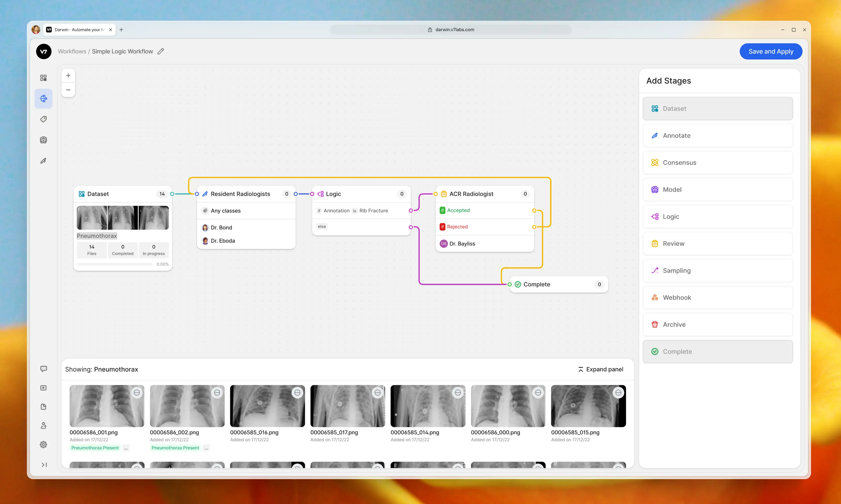Click the pencil icon to rename workflow
The height and width of the screenshot is (504, 841).
tap(161, 51)
